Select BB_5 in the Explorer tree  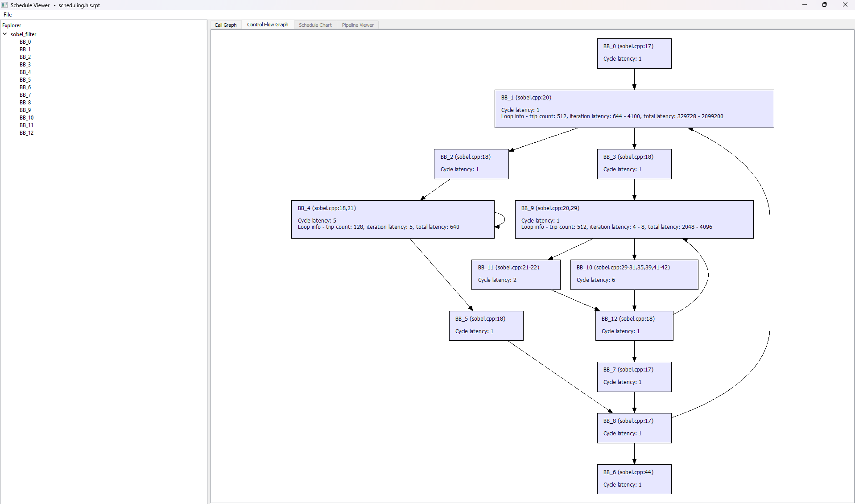[25, 80]
